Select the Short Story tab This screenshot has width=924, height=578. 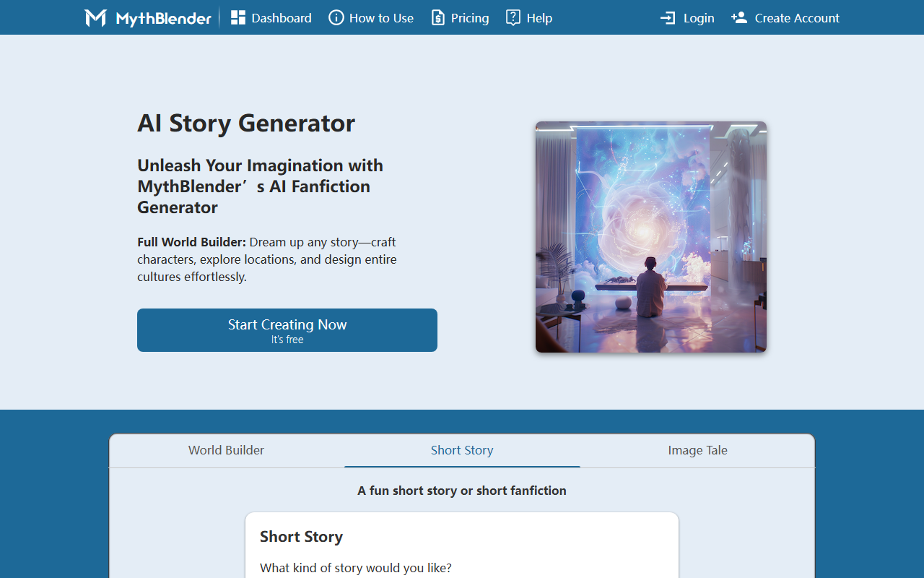462,450
